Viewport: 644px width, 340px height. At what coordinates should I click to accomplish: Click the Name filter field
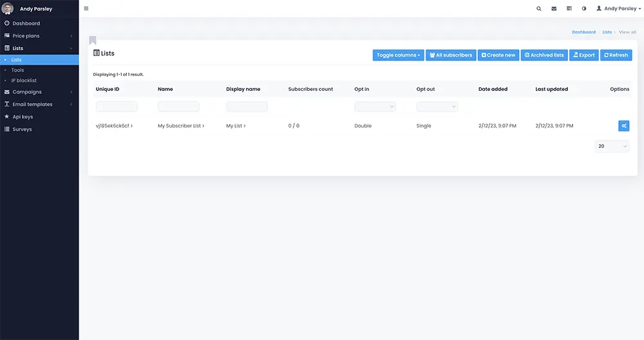pos(178,107)
